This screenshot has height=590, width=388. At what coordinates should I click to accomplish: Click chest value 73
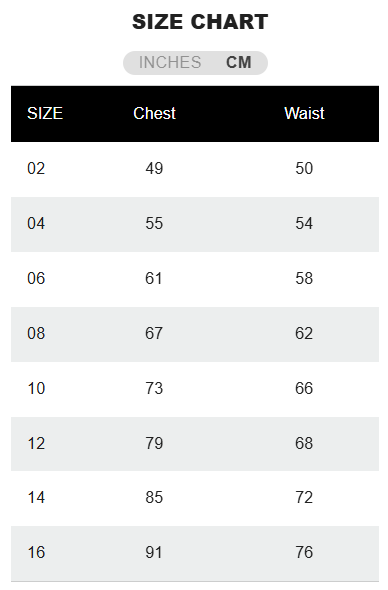coord(154,388)
